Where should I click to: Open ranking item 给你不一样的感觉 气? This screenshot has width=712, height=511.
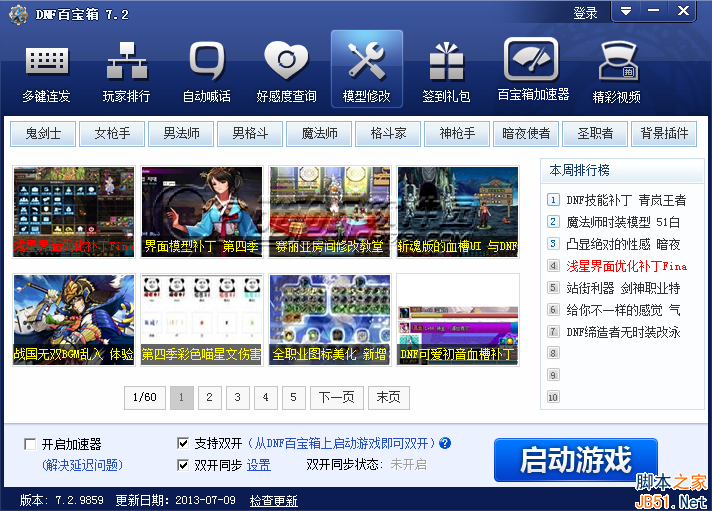point(623,310)
